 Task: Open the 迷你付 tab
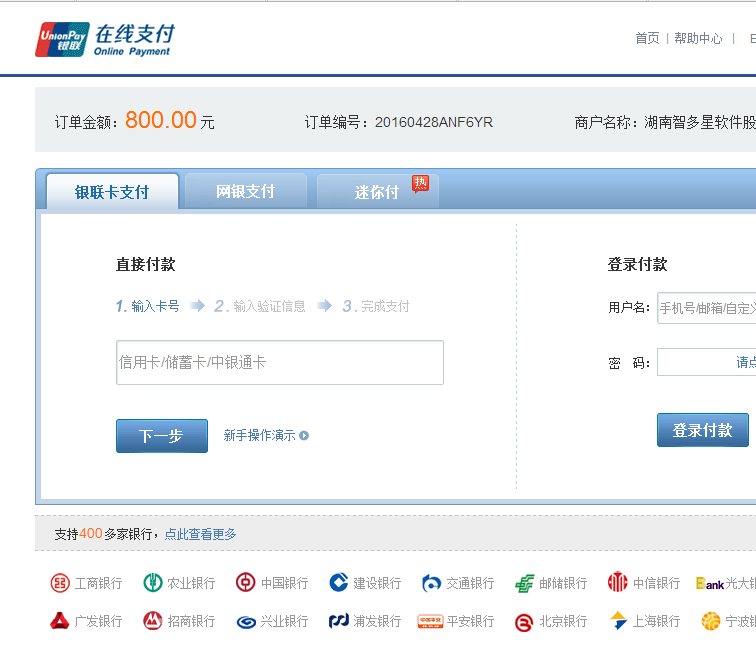click(x=377, y=192)
